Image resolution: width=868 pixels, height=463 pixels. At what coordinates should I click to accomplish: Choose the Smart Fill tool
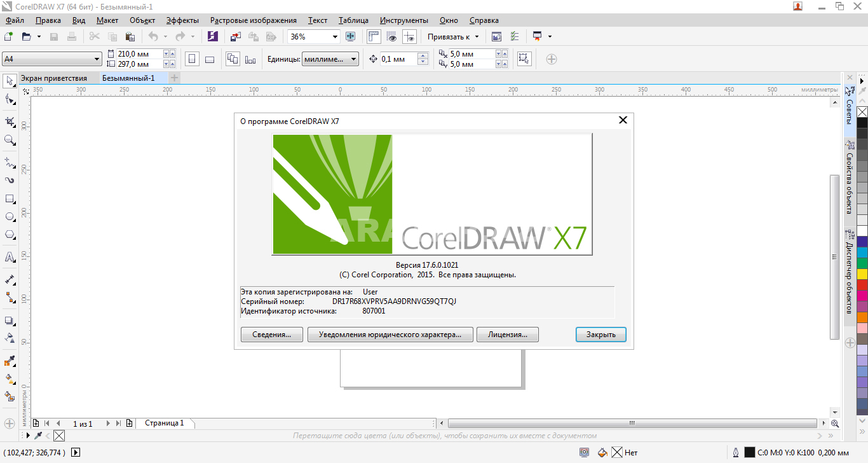[10, 396]
